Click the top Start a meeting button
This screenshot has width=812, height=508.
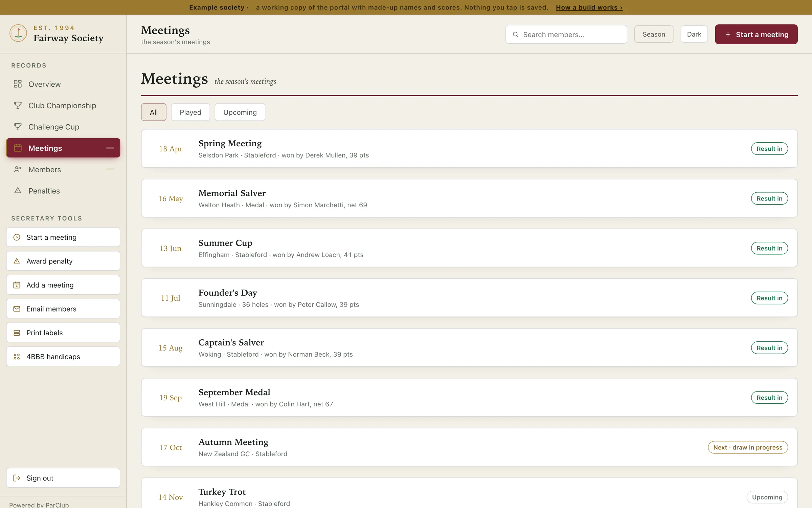756,34
